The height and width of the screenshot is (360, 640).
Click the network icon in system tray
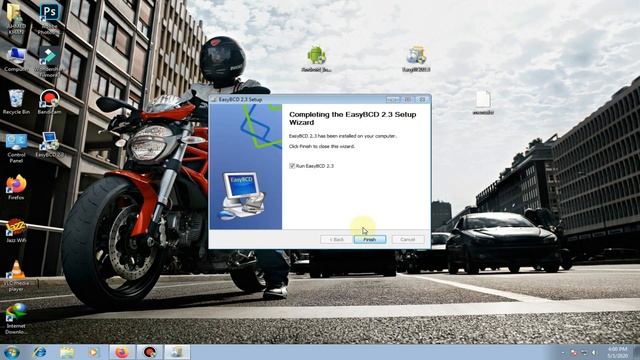click(x=584, y=353)
